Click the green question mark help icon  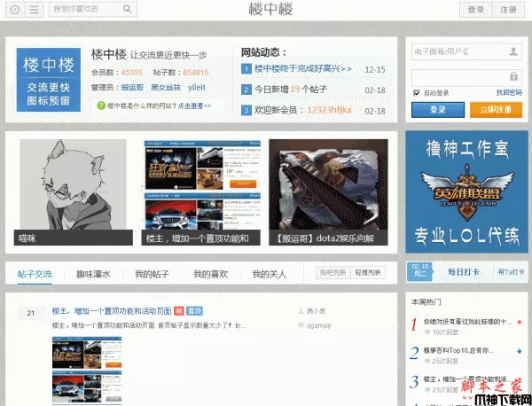pos(101,105)
